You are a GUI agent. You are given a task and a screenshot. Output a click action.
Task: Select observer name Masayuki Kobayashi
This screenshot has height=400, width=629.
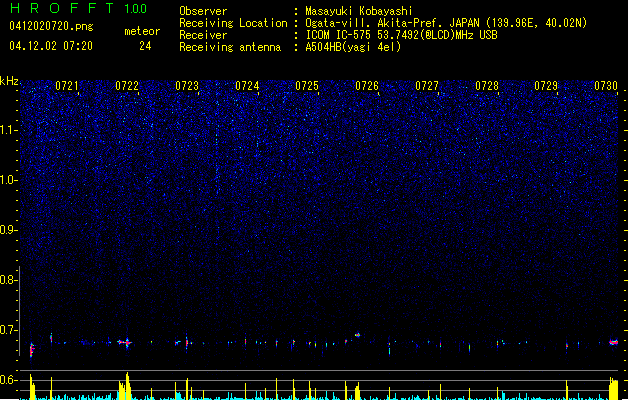coord(359,11)
